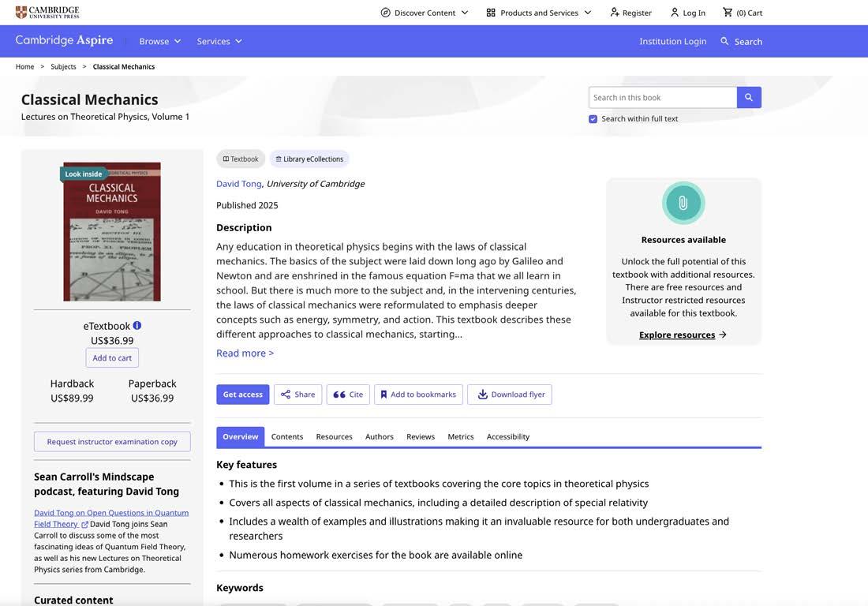Open Search in the blue navigation bar
868x606 pixels.
(x=741, y=42)
